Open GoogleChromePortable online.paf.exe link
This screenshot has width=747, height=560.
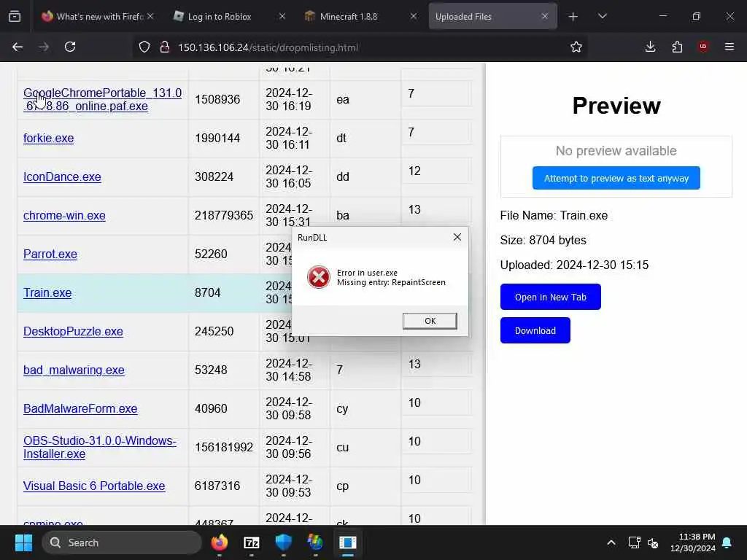pos(102,99)
